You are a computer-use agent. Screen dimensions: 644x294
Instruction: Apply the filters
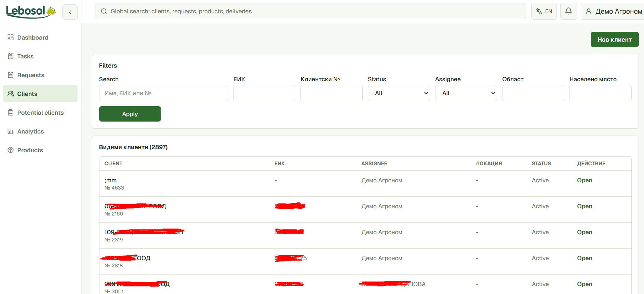click(130, 114)
